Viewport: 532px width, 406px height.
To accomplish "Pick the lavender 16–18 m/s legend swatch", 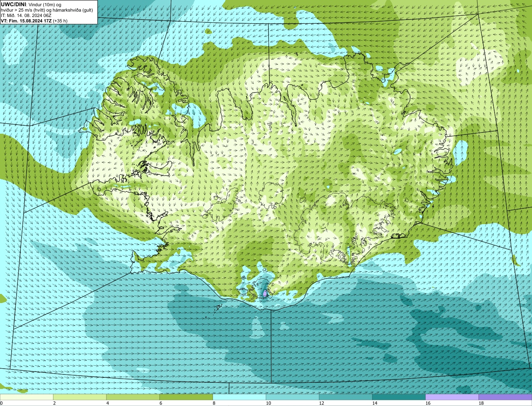I will [x=452, y=397].
